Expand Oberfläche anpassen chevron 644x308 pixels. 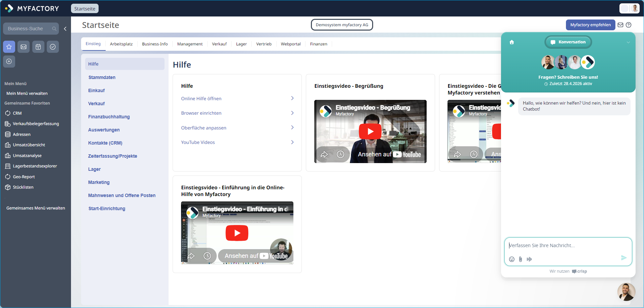pos(292,127)
